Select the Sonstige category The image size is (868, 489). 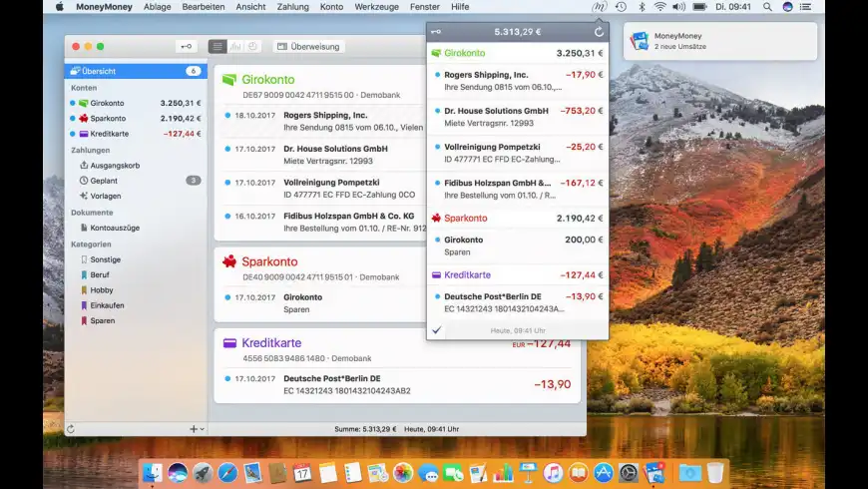tap(136, 259)
